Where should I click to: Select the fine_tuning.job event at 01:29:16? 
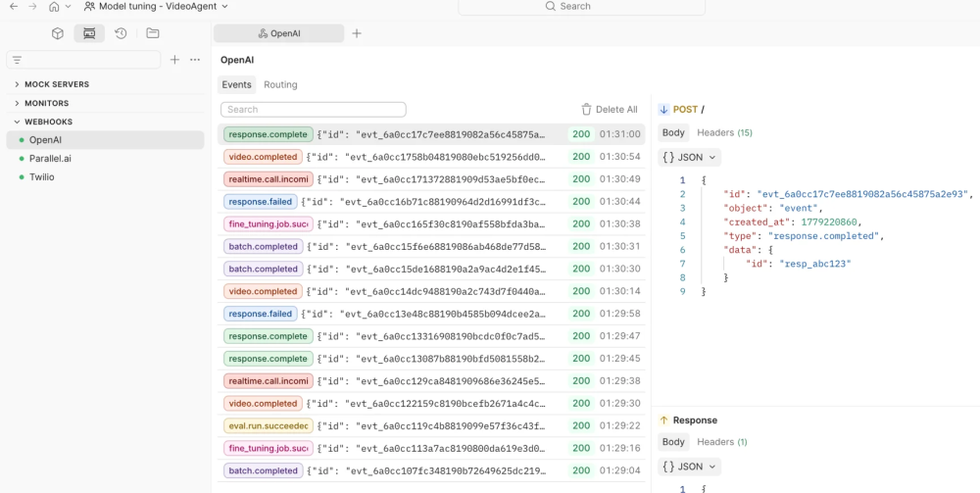click(x=431, y=448)
